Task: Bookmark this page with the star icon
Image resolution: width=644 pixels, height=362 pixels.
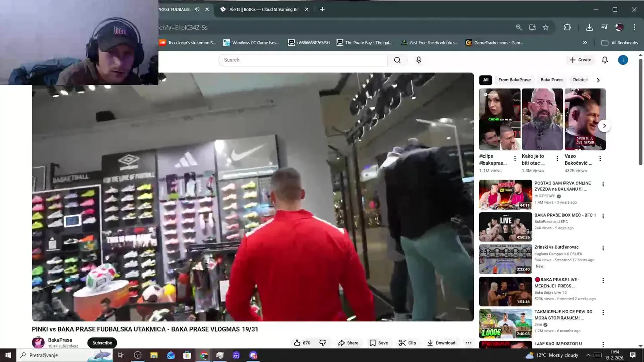Action: 546,27
